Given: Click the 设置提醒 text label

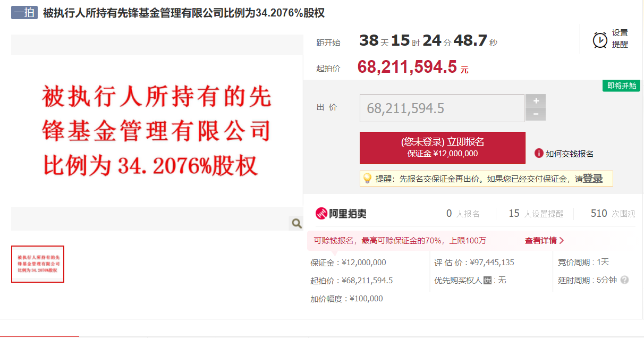Looking at the screenshot, I should pyautogui.click(x=620, y=39).
